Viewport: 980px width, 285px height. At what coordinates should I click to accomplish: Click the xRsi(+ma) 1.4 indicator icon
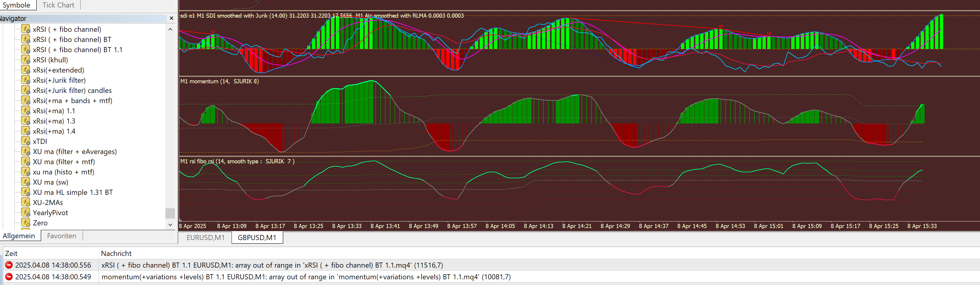click(25, 131)
